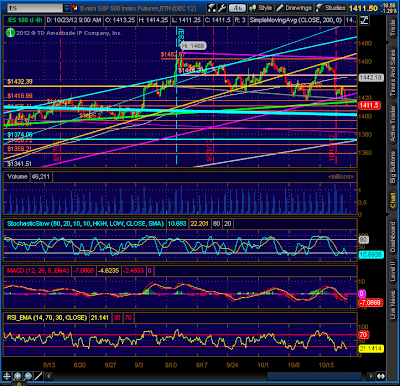
Task: Open the symbol dropdown arrow
Action: tap(67, 8)
